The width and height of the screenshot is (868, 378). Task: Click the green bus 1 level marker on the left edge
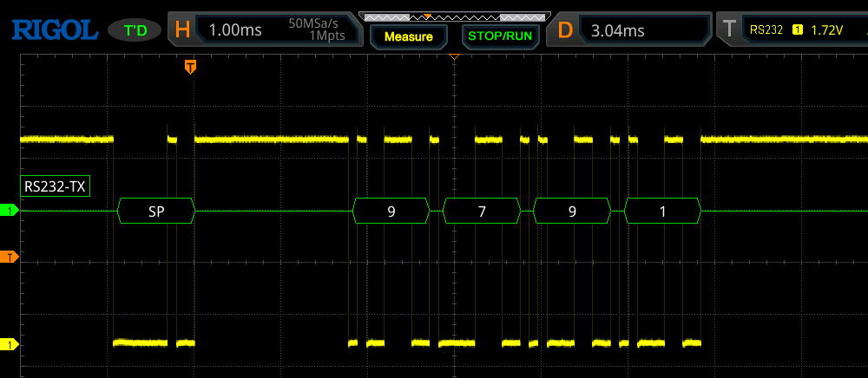point(10,211)
